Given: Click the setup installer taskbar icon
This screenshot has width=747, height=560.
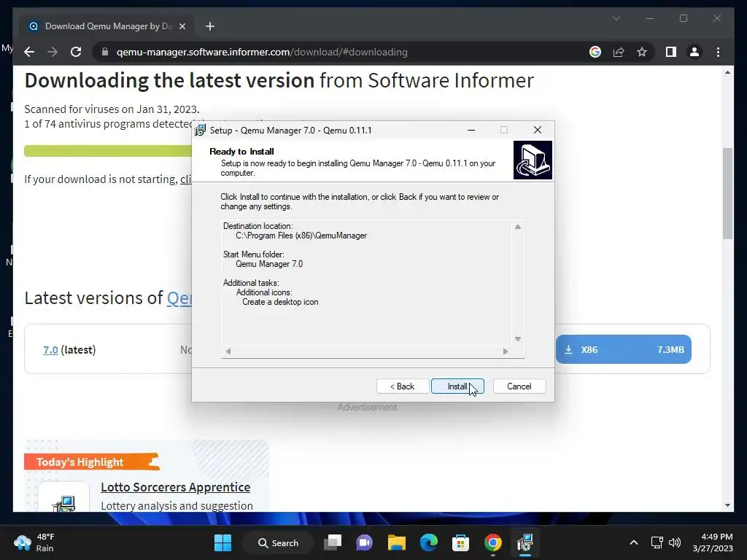Looking at the screenshot, I should click(525, 542).
